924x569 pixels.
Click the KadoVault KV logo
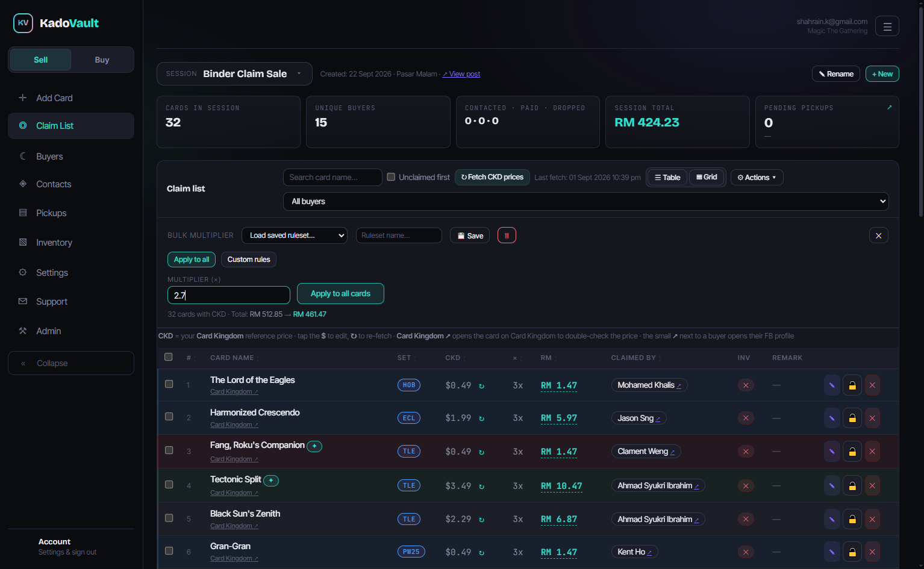[x=23, y=23]
